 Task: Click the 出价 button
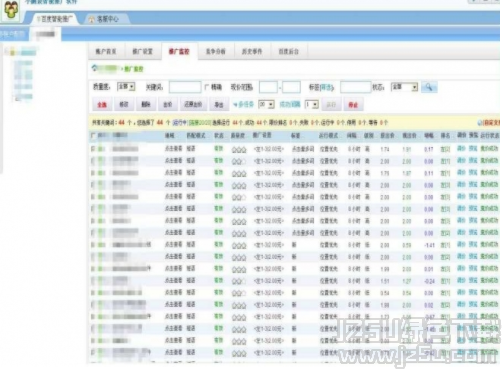(168, 105)
